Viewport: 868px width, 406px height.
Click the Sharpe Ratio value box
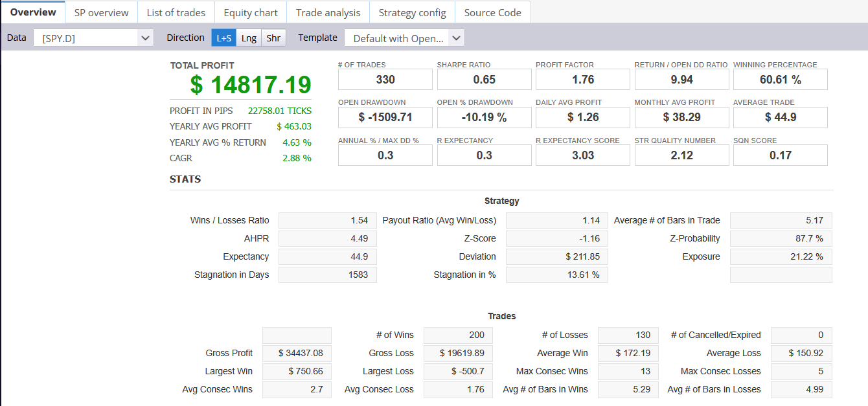484,80
